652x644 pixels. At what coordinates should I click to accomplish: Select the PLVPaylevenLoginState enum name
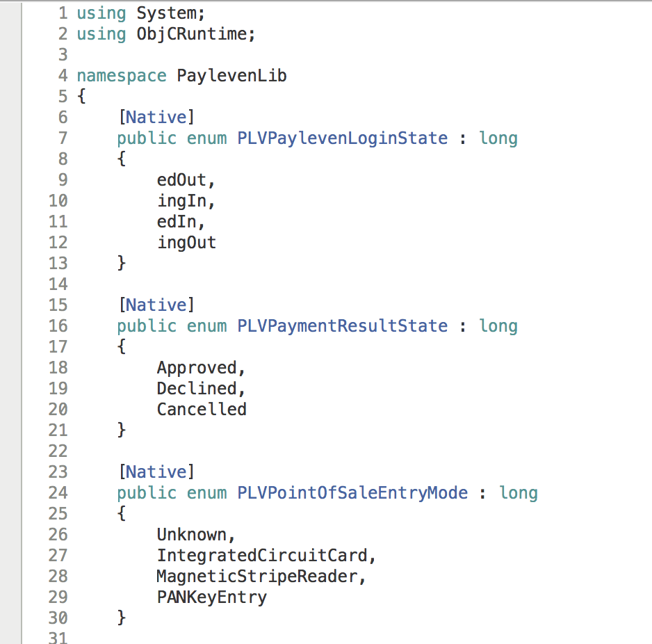[342, 138]
